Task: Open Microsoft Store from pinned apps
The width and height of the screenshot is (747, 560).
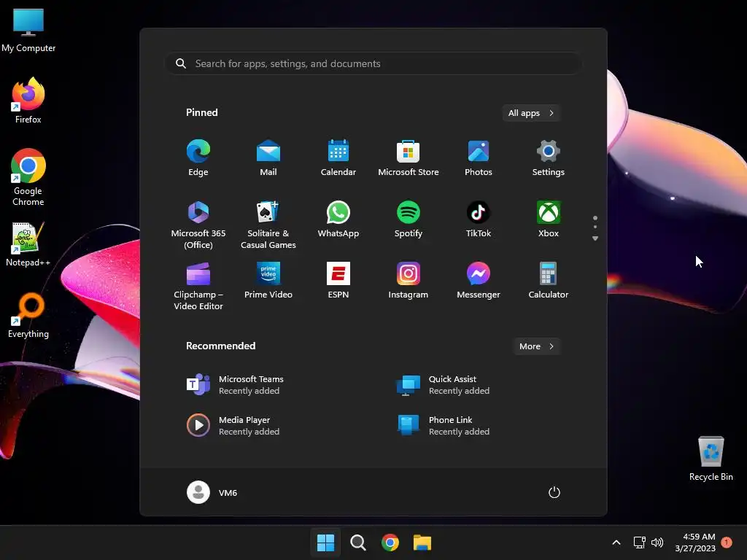Action: [409, 158]
